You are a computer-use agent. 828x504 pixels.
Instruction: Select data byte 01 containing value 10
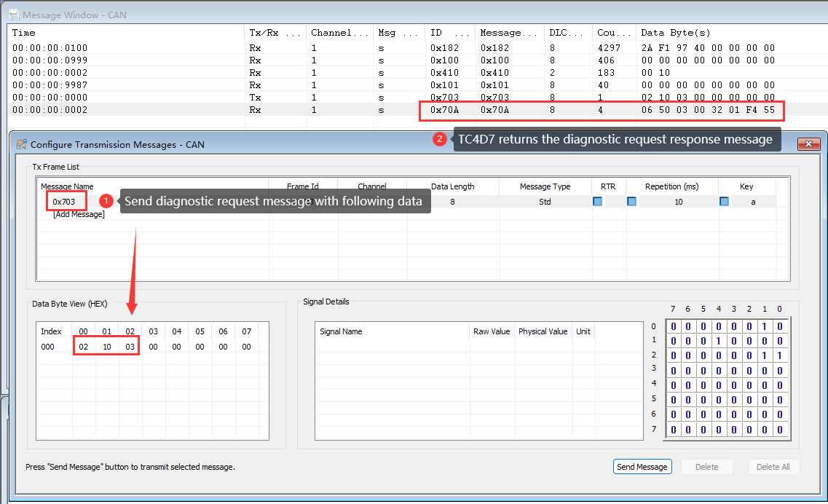point(107,347)
